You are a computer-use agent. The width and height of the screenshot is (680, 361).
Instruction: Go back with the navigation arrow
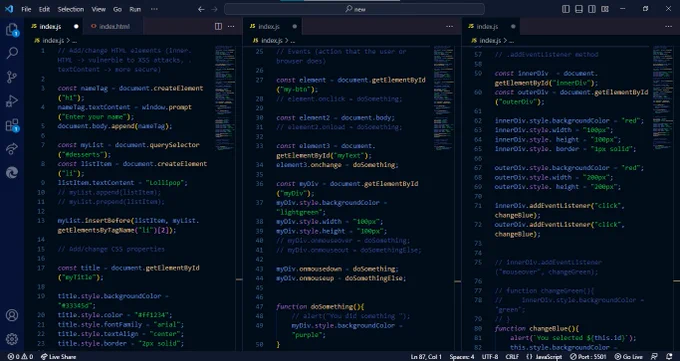coord(201,9)
